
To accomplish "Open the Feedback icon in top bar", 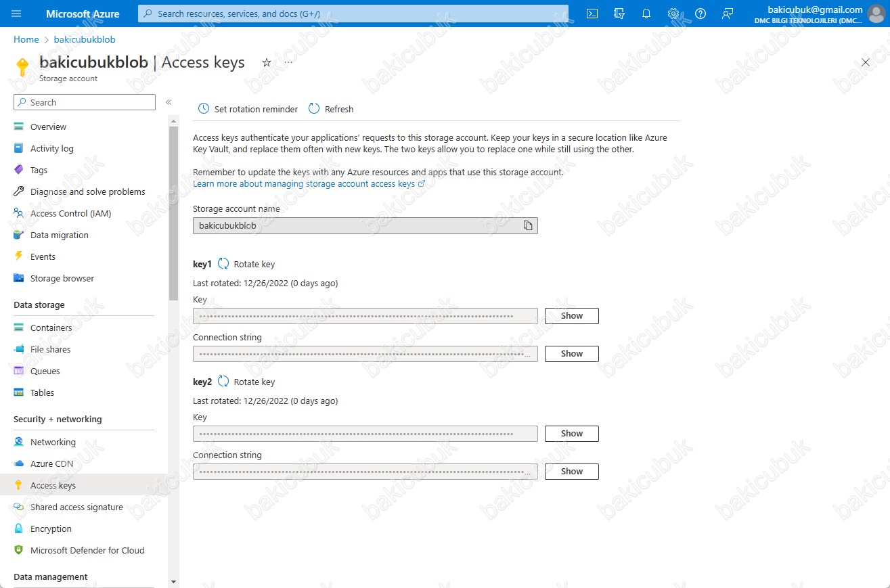I will pos(728,14).
